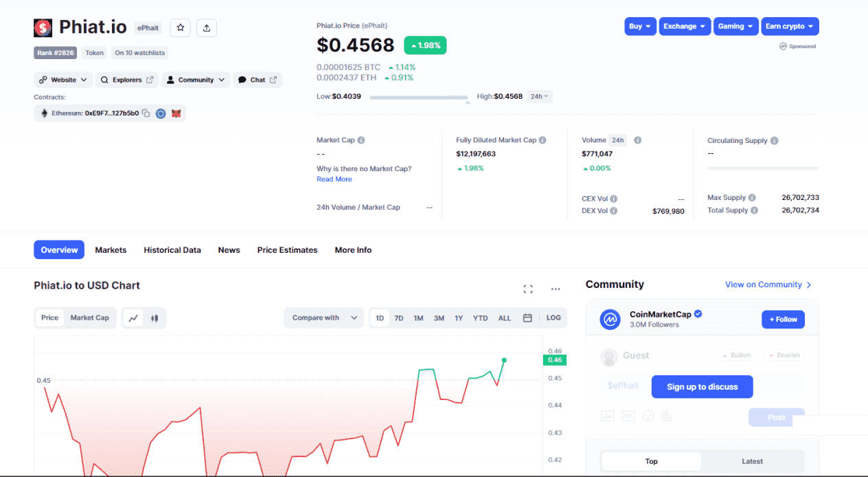Viewport: 868px width, 477px height.
Task: Show the Latest community posts
Action: point(752,461)
